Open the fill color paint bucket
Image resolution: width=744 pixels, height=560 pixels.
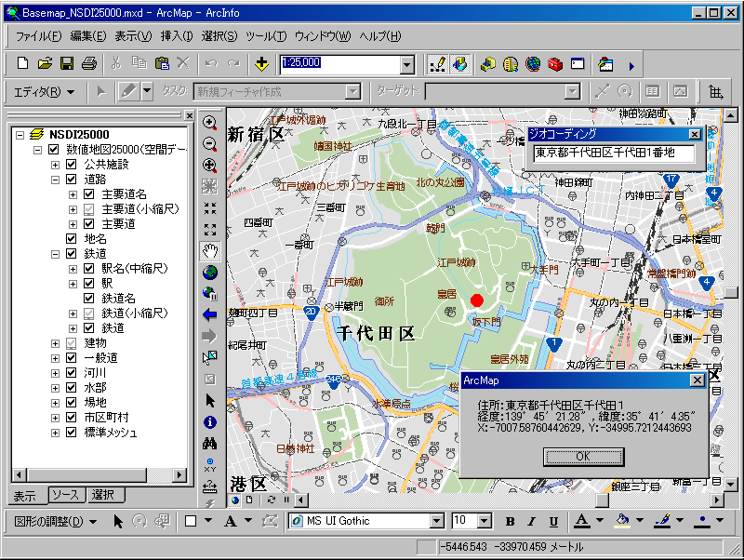622,521
